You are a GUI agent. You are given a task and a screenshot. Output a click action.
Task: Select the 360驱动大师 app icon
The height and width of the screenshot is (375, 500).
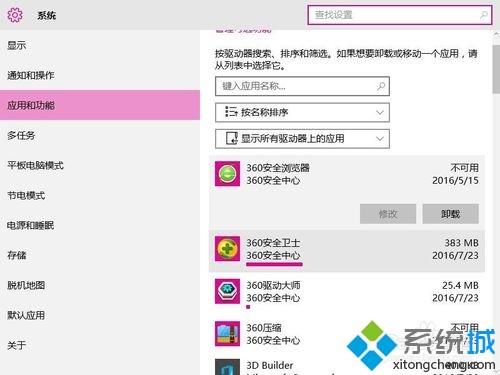coord(227,291)
